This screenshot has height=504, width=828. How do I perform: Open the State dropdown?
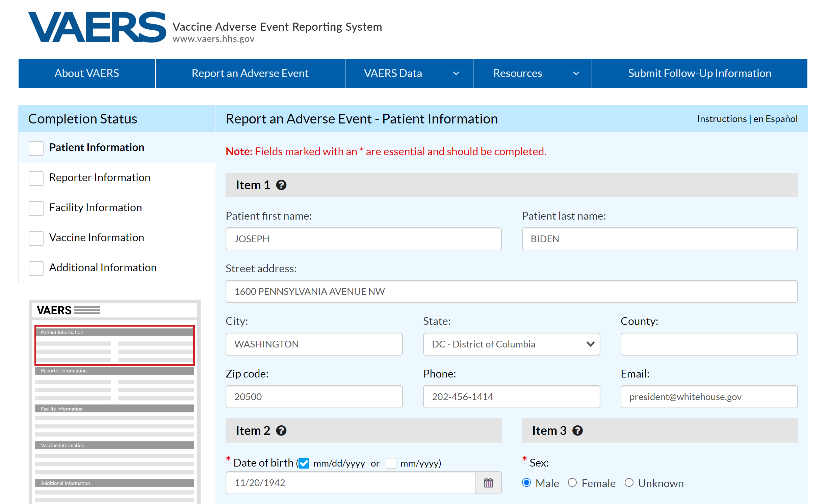[511, 344]
